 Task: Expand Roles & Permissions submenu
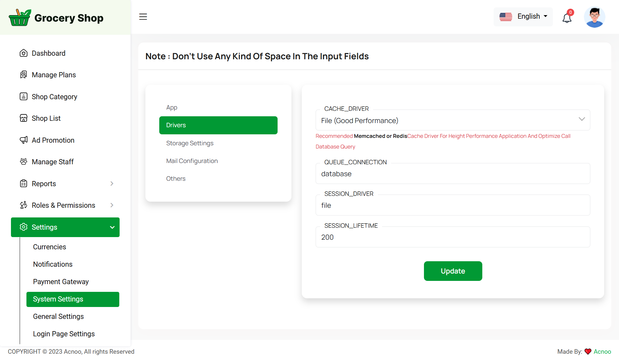[x=112, y=205]
